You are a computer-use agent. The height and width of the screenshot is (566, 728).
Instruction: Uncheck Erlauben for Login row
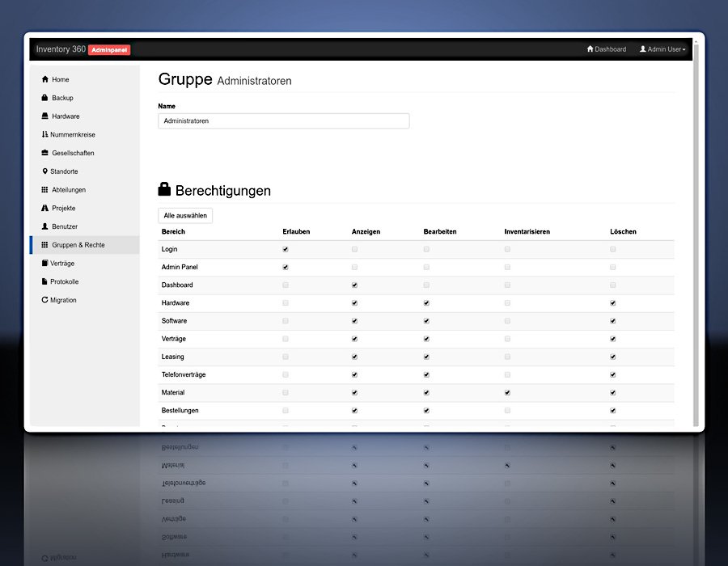pos(286,249)
